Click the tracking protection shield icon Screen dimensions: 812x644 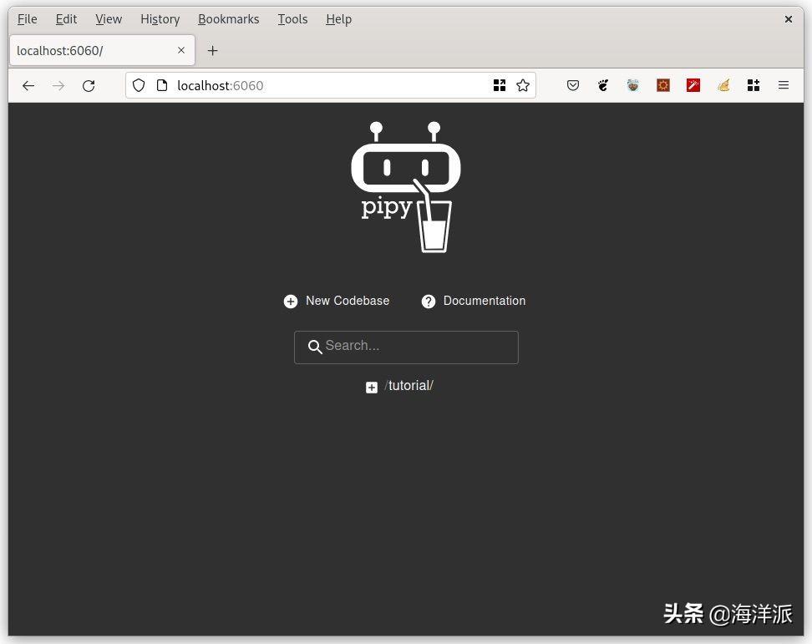139,85
